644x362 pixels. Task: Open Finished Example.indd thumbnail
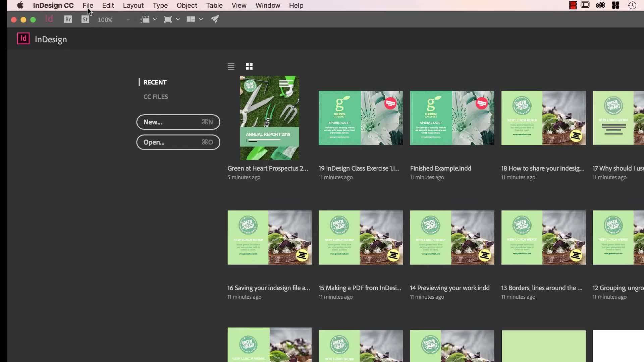[x=452, y=118]
